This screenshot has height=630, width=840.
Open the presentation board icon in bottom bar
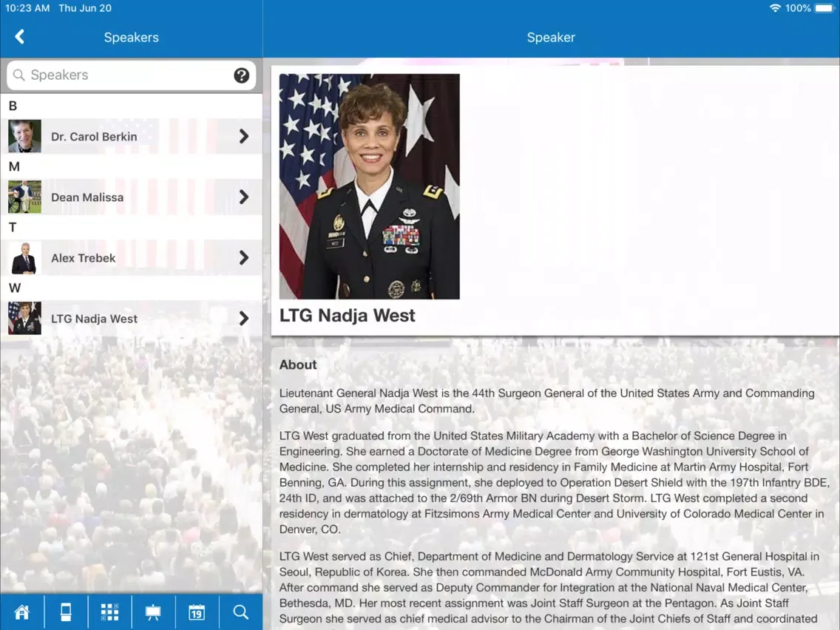(153, 612)
